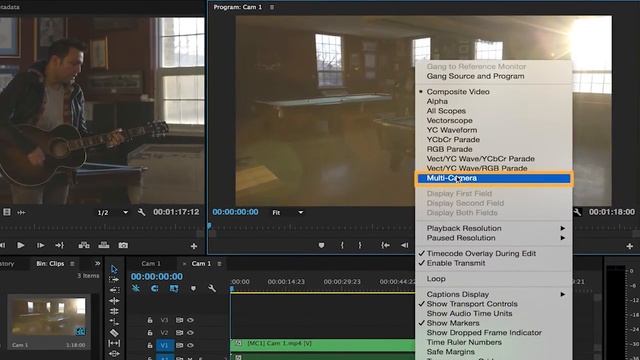Open Source monitor settings wrench
The height and width of the screenshot is (360, 640).
pyautogui.click(x=142, y=212)
